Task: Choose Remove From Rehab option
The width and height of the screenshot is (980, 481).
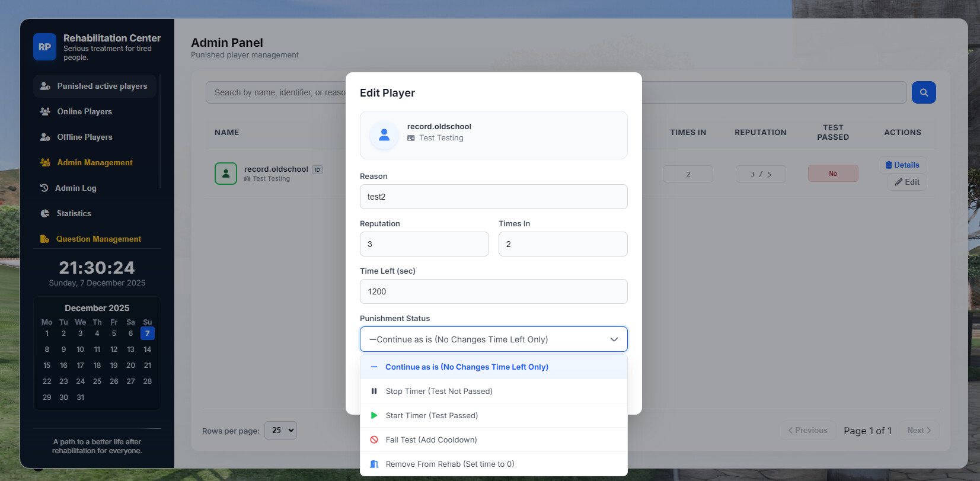Action: (449, 464)
